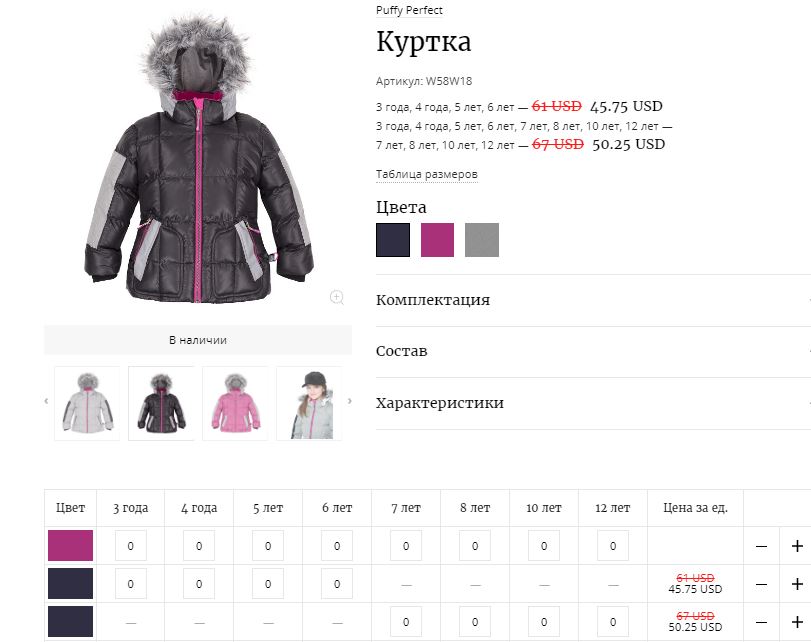This screenshot has height=642, width=811.
Task: Open the Puffy Perfect brand link
Action: coord(409,10)
